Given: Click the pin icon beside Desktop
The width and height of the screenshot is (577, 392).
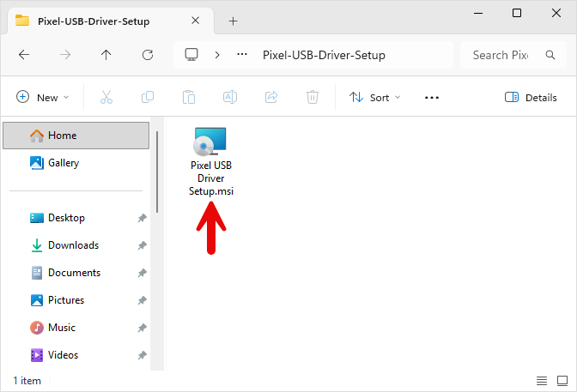Looking at the screenshot, I should point(142,218).
